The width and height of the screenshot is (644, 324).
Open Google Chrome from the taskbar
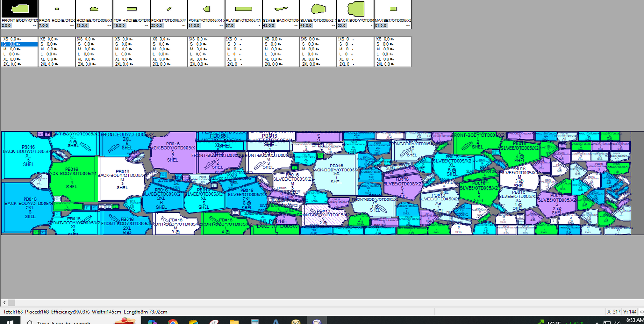click(173, 320)
